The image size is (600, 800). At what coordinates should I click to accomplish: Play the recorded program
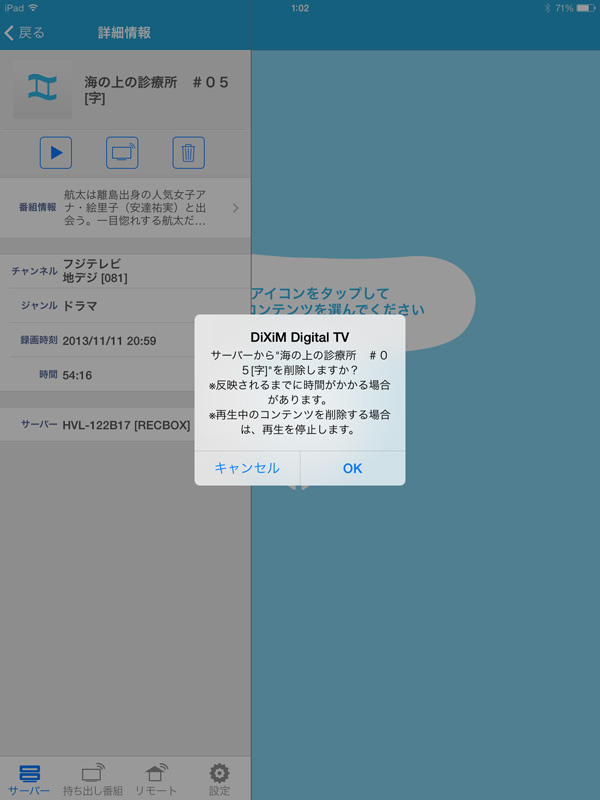point(56,153)
